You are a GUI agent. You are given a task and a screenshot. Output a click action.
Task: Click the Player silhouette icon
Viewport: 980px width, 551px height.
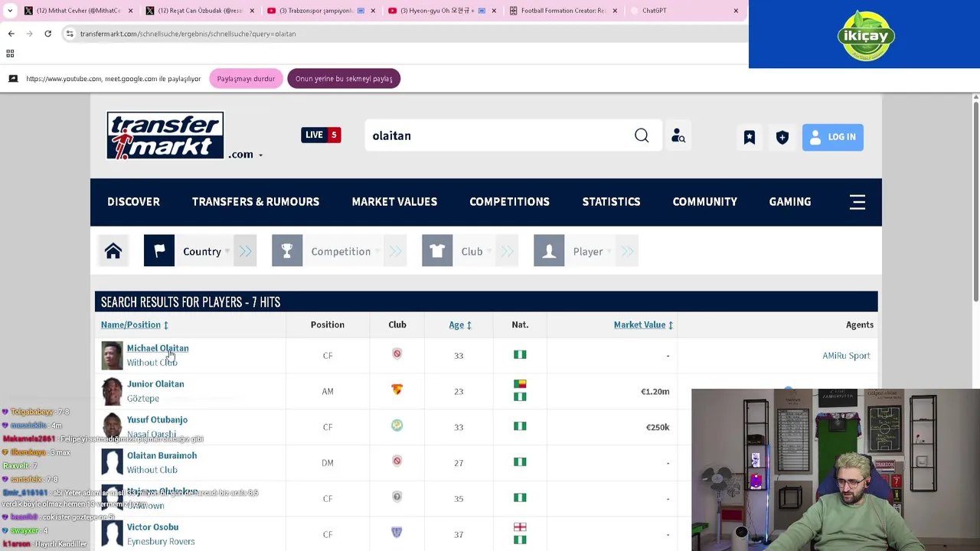point(549,251)
